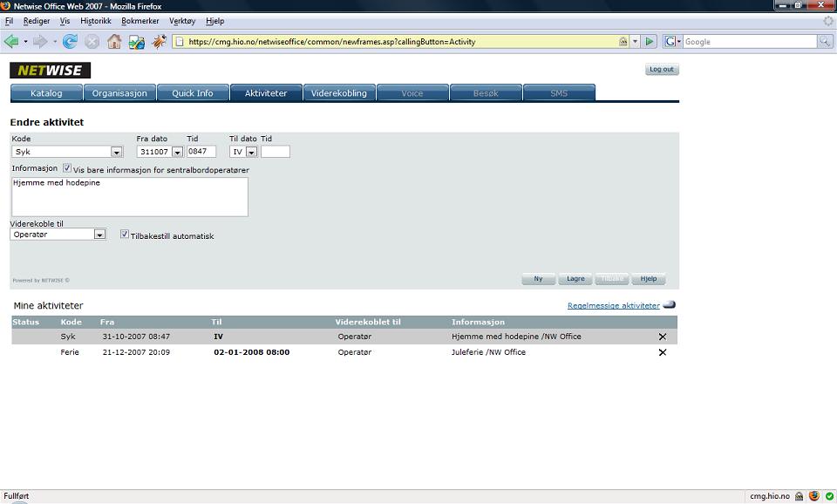Switch to the Quick Info tab
The height and width of the screenshot is (504, 837).
193,93
